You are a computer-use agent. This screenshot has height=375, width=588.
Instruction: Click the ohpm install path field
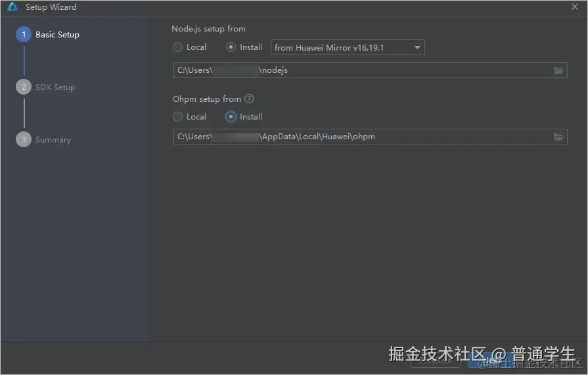370,137
